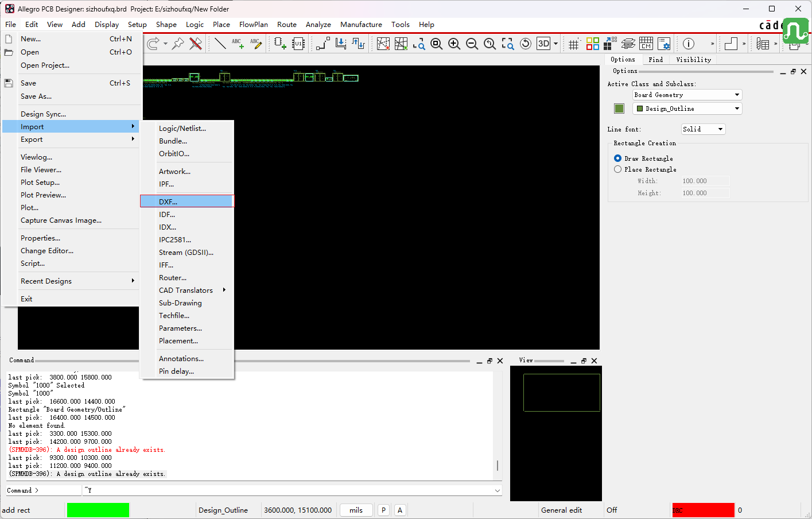Click the Add Shape polygon icon
Screen dimensions: 812x519
click(731, 44)
